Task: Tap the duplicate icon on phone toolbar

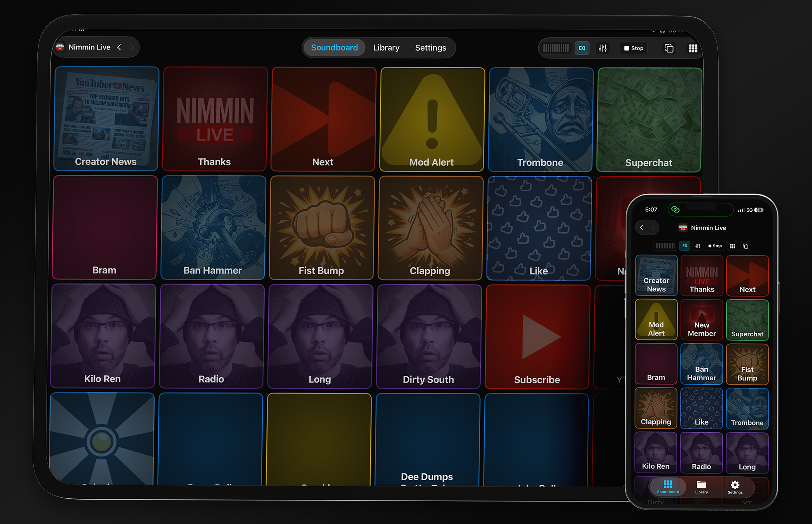Action: 745,246
